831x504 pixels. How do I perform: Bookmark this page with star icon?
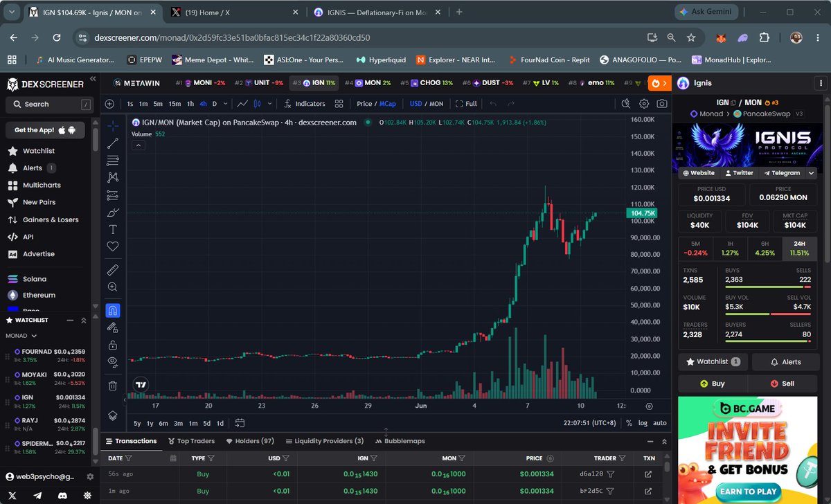pyautogui.click(x=691, y=37)
